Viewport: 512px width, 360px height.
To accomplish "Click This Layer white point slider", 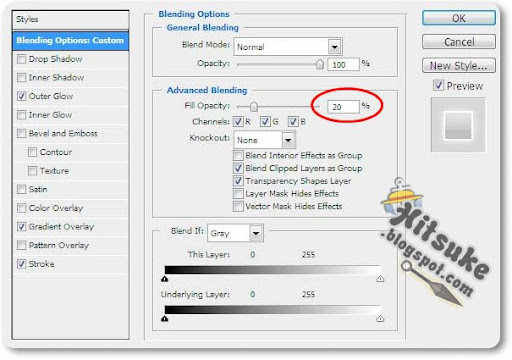I will pyautogui.click(x=380, y=279).
